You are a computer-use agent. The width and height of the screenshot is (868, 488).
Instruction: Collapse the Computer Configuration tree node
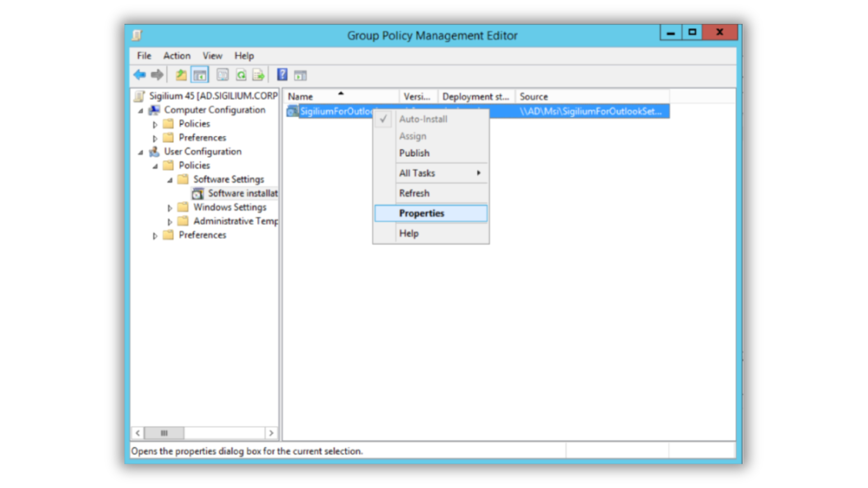[x=141, y=111]
